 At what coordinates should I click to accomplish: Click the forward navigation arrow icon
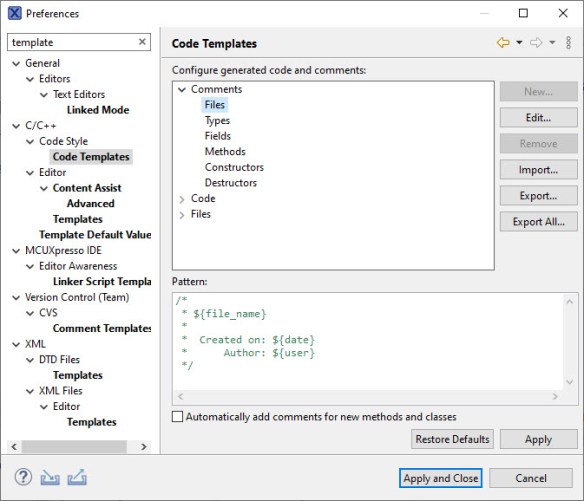click(536, 43)
